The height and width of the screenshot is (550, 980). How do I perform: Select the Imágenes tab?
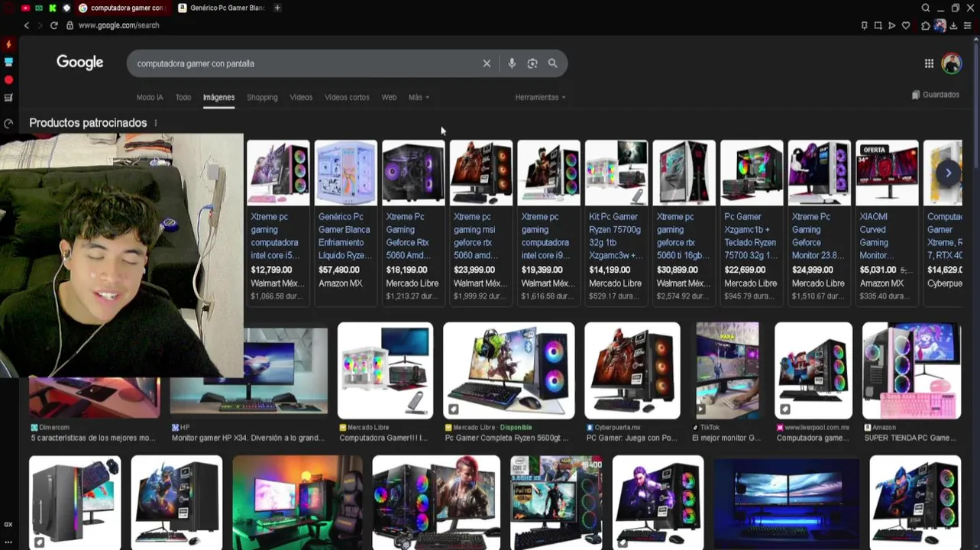pos(218,97)
